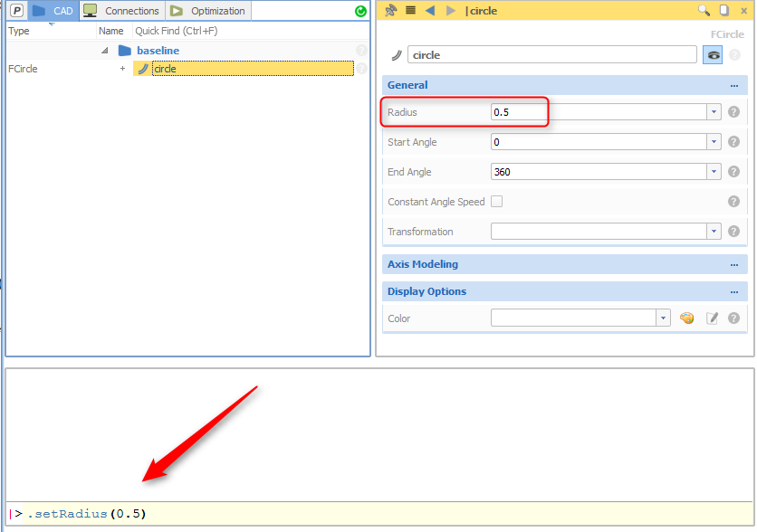Open the End Angle dropdown arrow
Viewport: 757px width, 532px height.
tap(714, 172)
